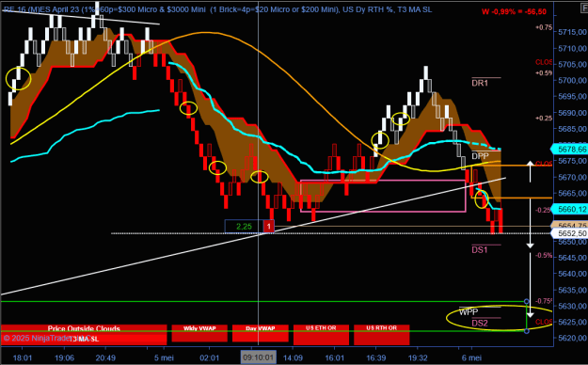Click the 5620,00 price axis label

[573, 338]
